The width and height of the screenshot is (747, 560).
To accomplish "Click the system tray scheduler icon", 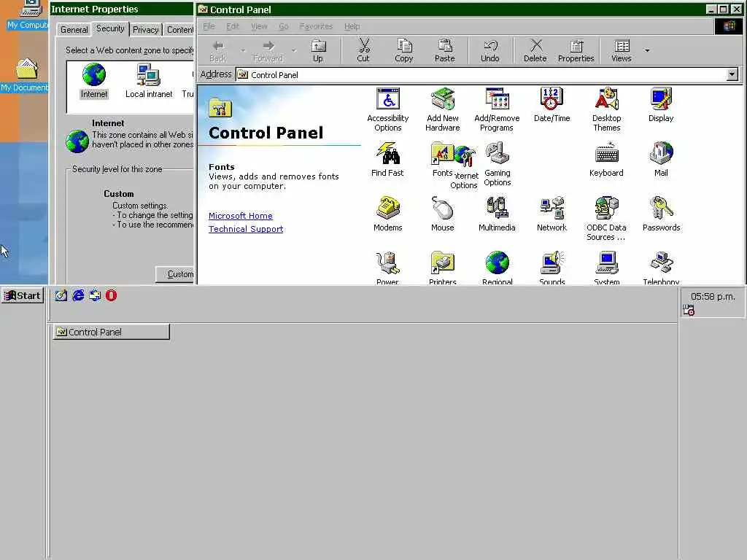I will (689, 310).
